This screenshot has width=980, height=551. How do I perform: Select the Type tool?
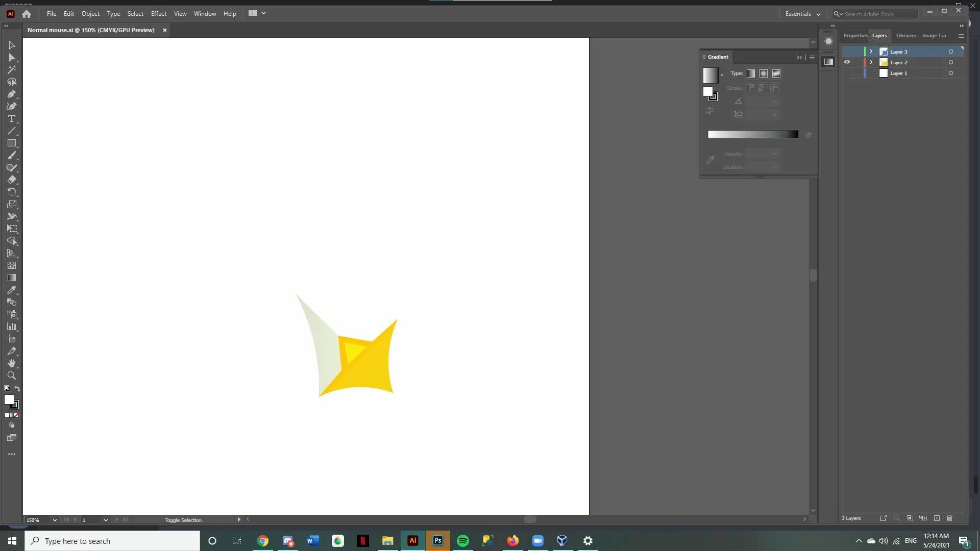click(x=11, y=119)
